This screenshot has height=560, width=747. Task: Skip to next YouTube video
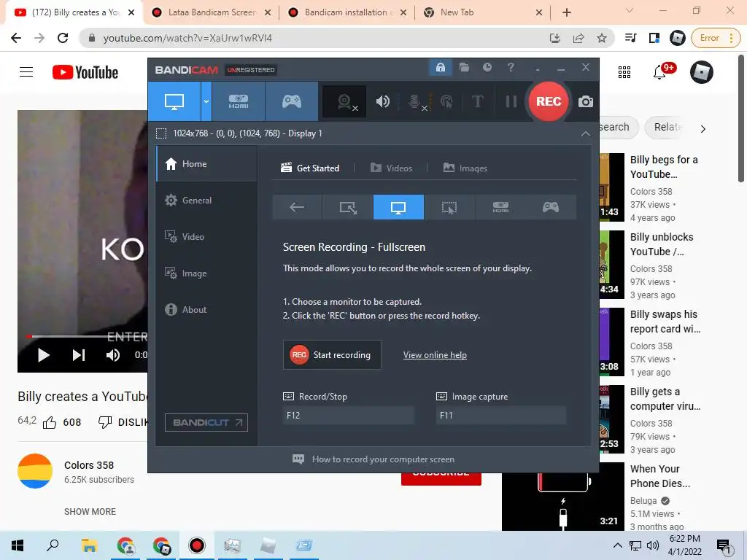point(79,355)
